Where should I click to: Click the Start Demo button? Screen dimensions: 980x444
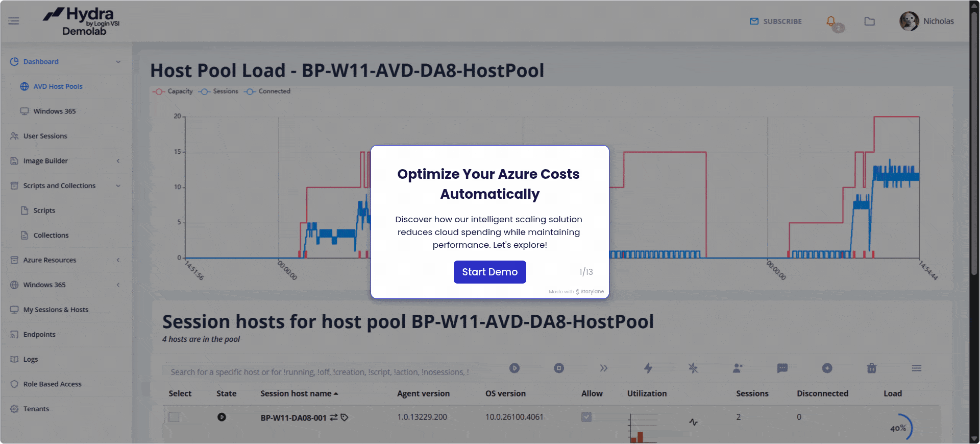click(489, 272)
